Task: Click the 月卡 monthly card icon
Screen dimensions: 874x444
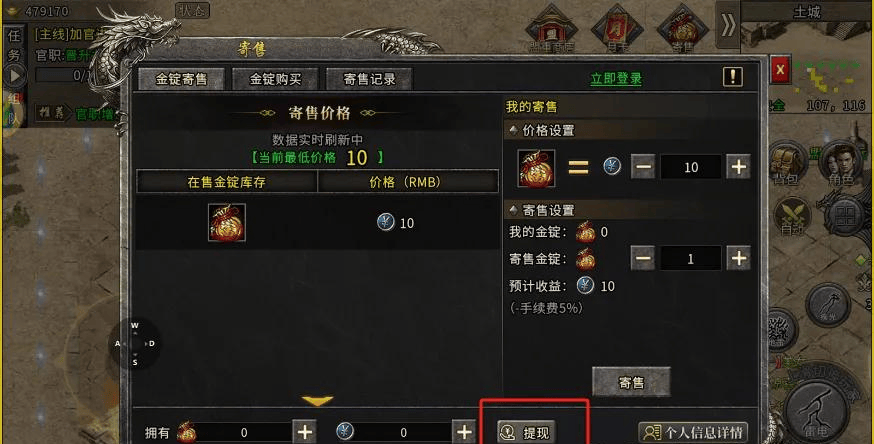Action: click(x=617, y=28)
